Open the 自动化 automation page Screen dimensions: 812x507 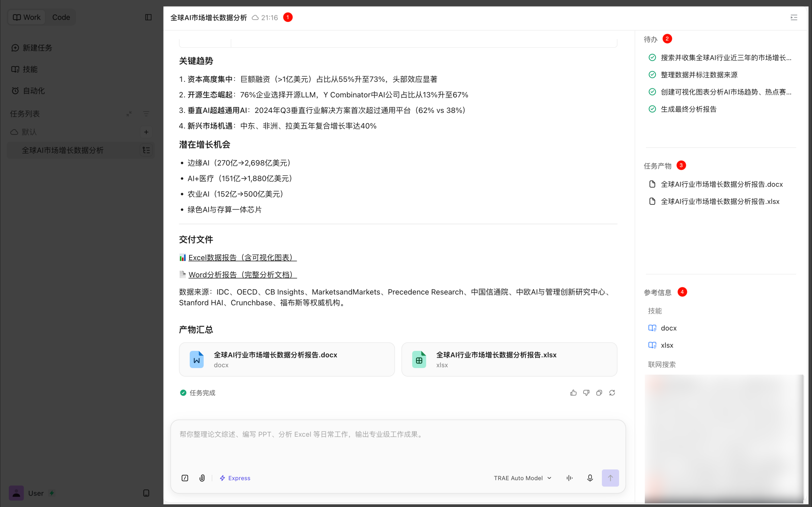(x=28, y=90)
